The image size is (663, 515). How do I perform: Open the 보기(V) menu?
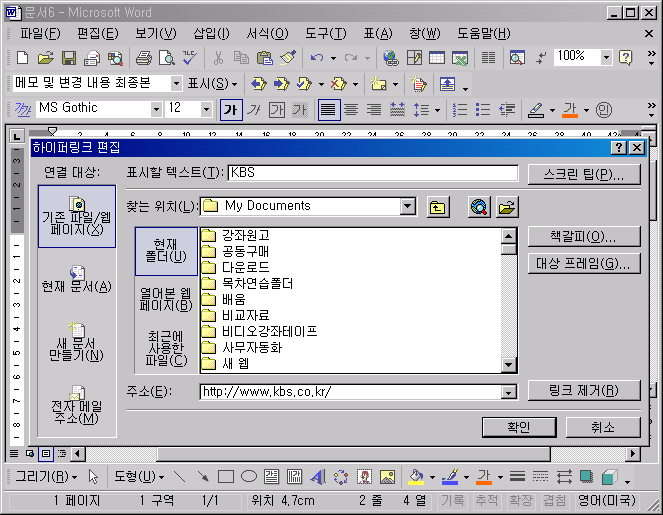156,34
